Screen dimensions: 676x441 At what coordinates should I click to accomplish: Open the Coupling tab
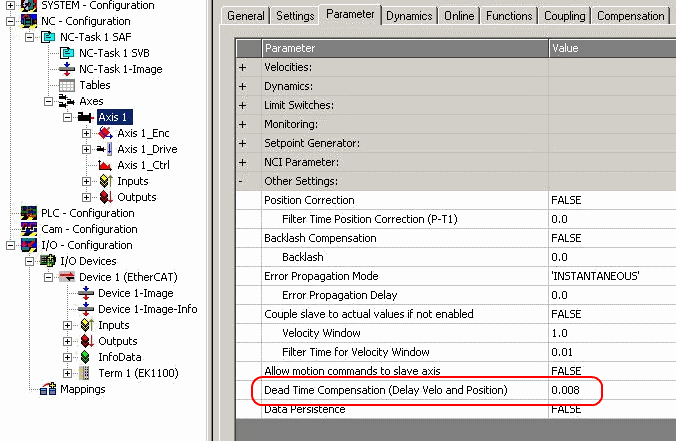[x=564, y=16]
